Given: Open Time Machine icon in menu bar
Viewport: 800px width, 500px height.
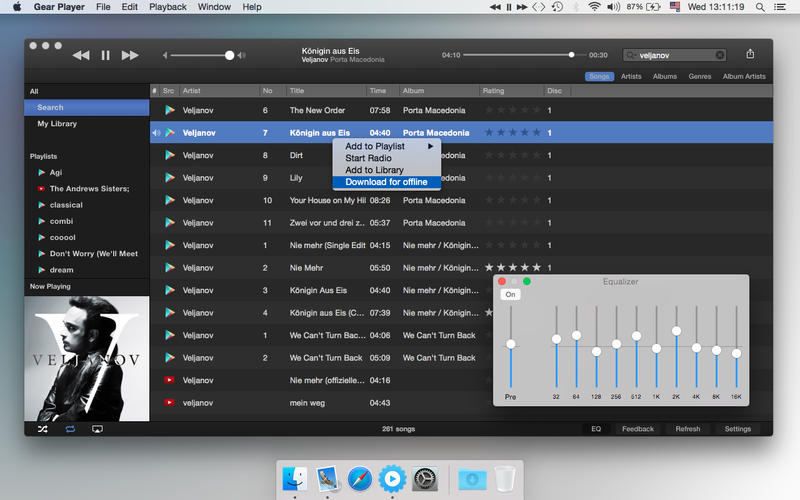Looking at the screenshot, I should [x=557, y=7].
